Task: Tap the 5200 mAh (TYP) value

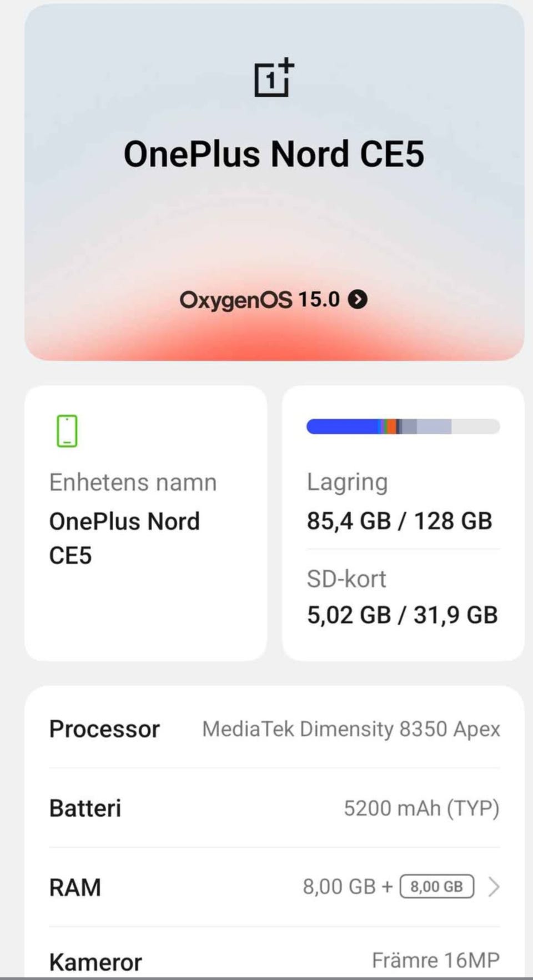Action: coord(421,808)
